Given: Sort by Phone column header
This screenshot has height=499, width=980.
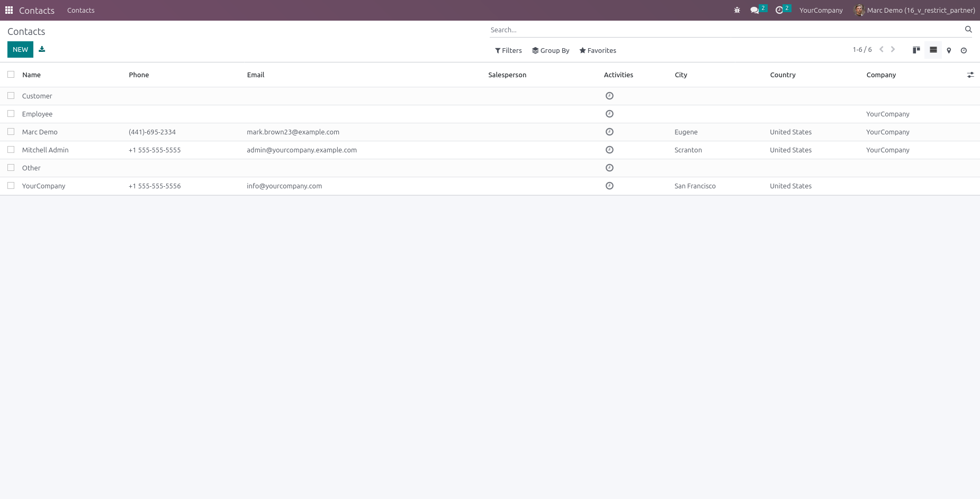Looking at the screenshot, I should (139, 75).
